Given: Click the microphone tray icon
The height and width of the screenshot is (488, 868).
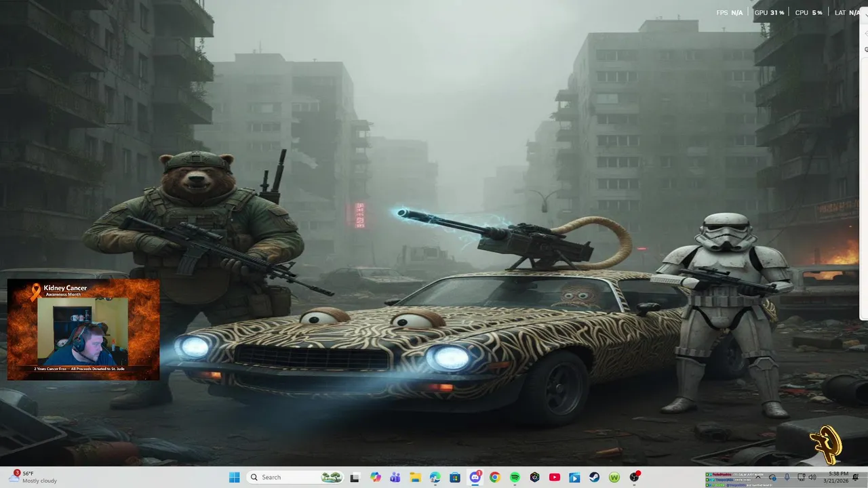Looking at the screenshot, I should 787,477.
